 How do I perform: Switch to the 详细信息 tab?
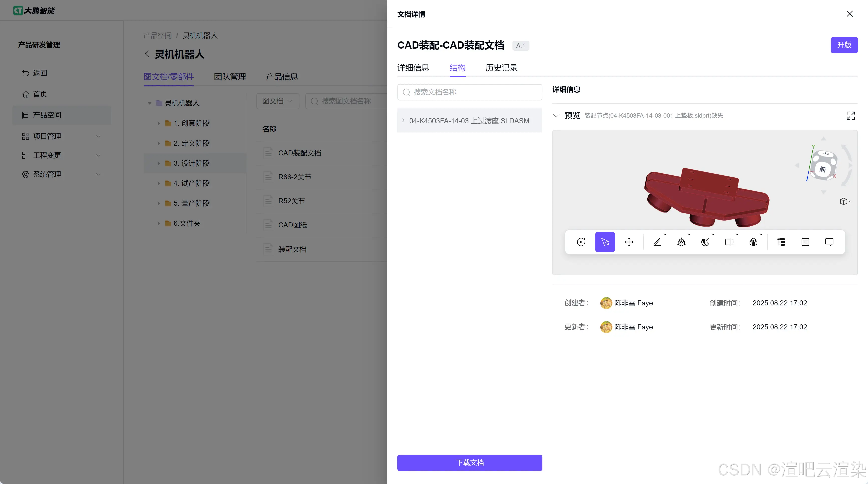click(x=413, y=68)
